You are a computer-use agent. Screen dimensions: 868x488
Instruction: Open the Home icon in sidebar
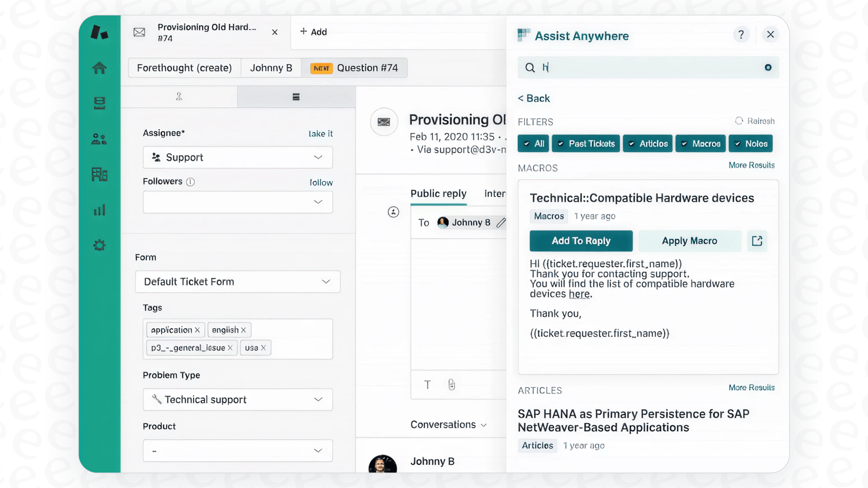(x=99, y=68)
